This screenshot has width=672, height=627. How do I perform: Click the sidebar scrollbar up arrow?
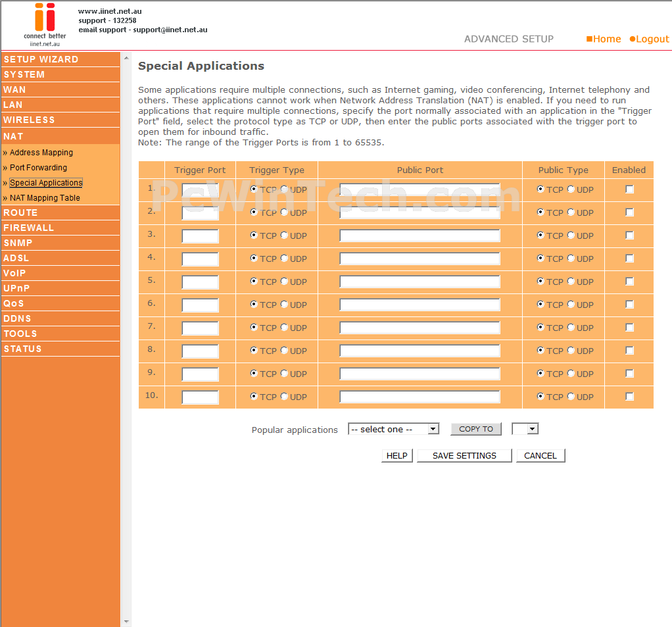click(126, 57)
